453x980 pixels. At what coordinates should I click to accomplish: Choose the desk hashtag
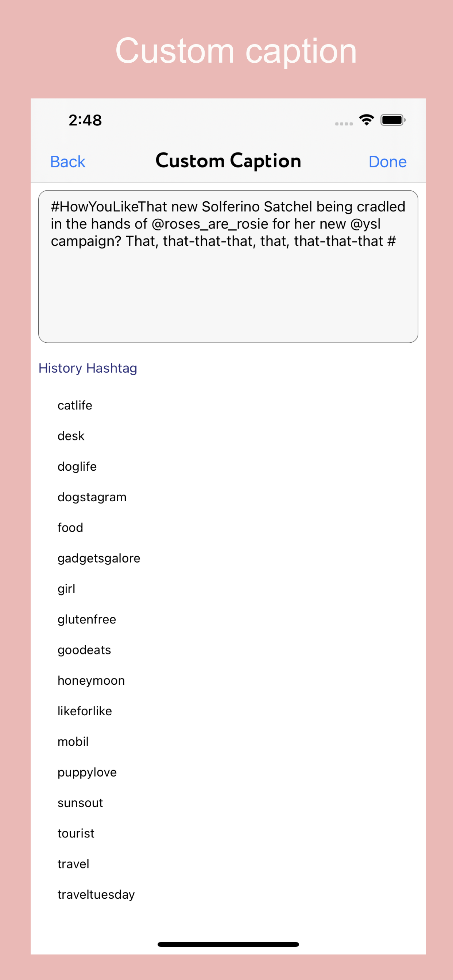(x=71, y=436)
